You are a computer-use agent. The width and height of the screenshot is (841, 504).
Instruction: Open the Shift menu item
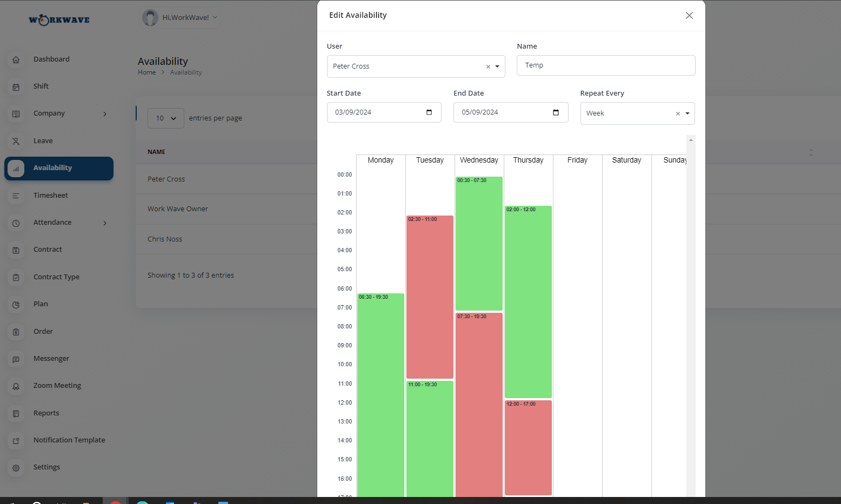click(x=41, y=86)
